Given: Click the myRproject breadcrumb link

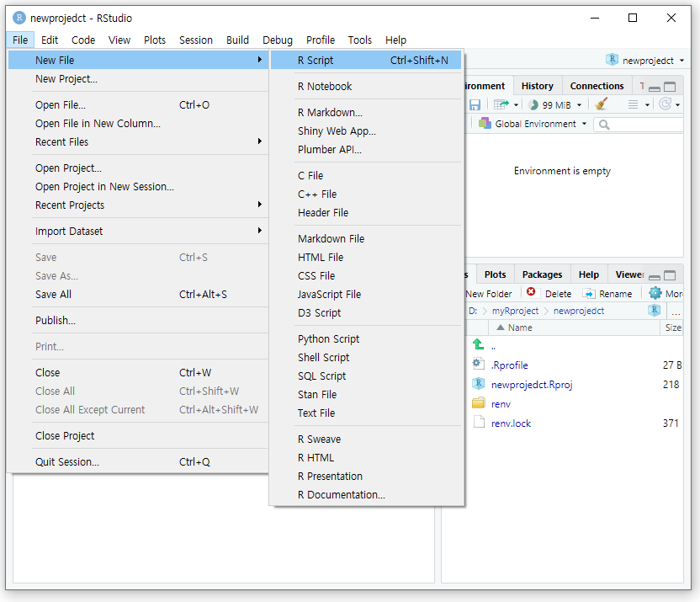Looking at the screenshot, I should point(515,311).
